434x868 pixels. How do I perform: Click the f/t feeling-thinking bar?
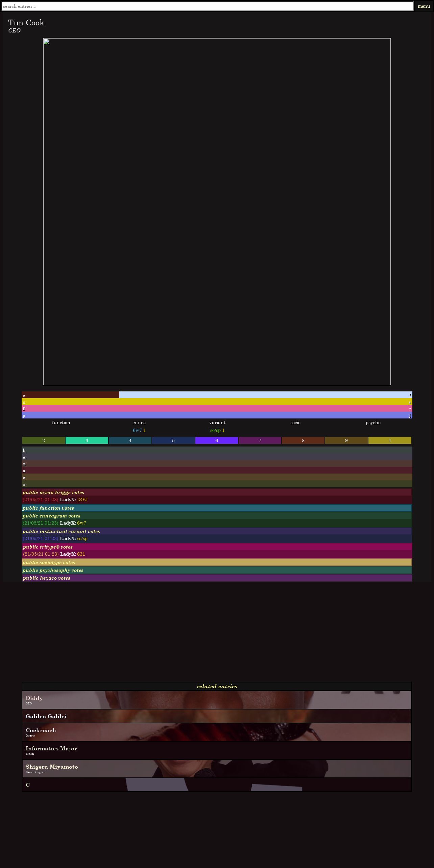pos(217,409)
